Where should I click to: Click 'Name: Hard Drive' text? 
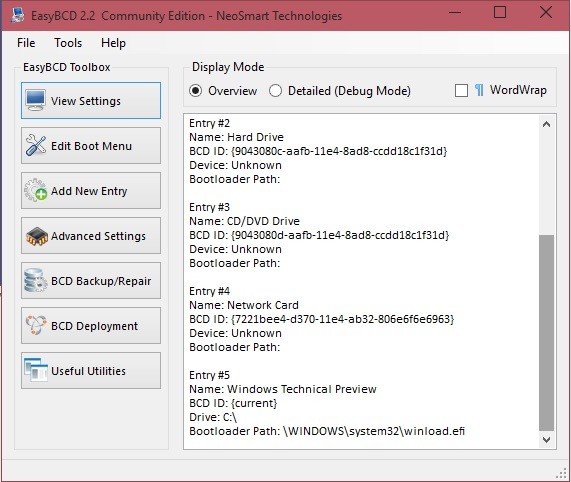pyautogui.click(x=236, y=137)
